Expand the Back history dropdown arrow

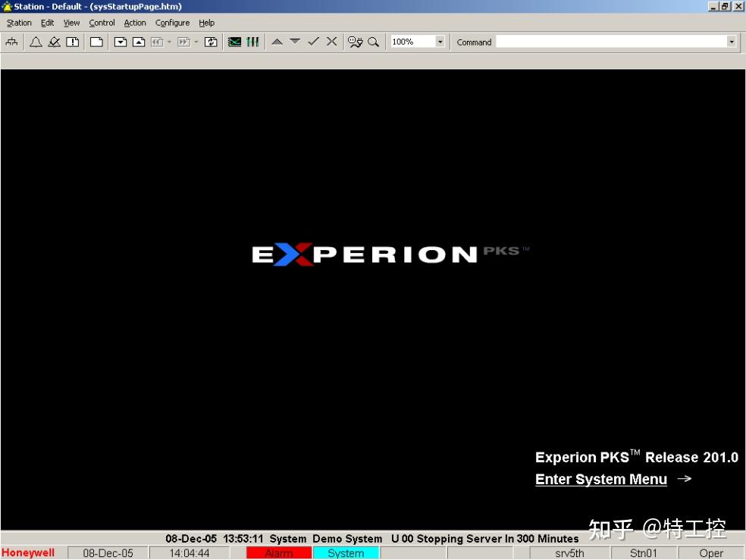tap(169, 42)
